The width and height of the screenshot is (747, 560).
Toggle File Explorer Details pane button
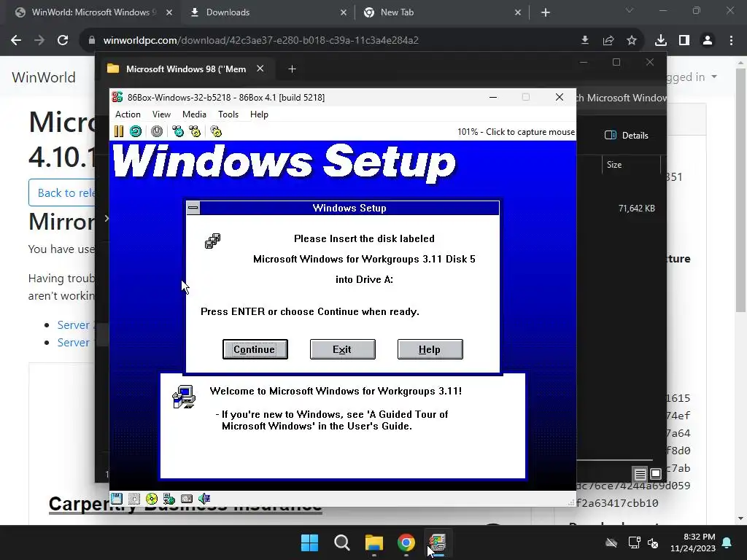(x=627, y=135)
